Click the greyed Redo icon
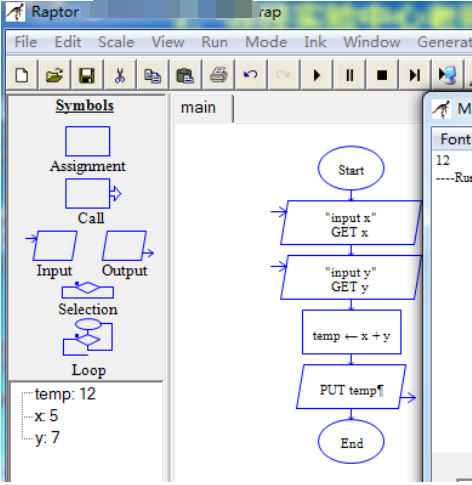 [283, 75]
